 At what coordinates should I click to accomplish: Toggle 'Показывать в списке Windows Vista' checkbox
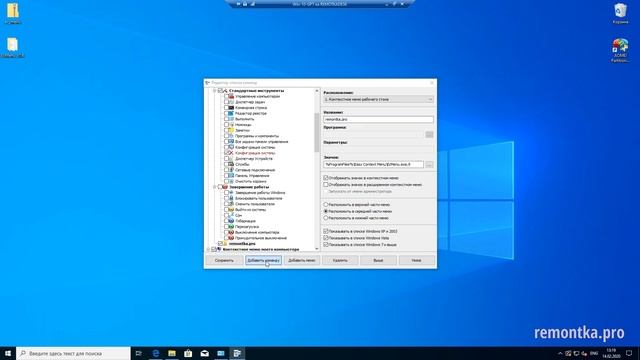pos(326,238)
